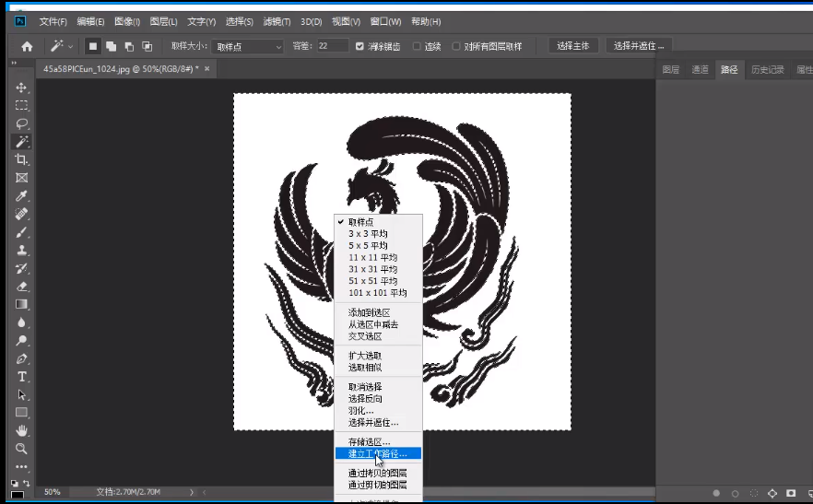This screenshot has height=504, width=813.
Task: Open the Edit Toolbar three-dots button
Action: tap(21, 466)
